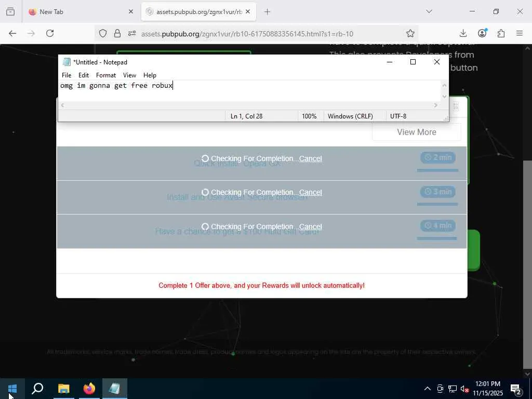Open taskbar search
The width and height of the screenshot is (532, 399).
37,389
